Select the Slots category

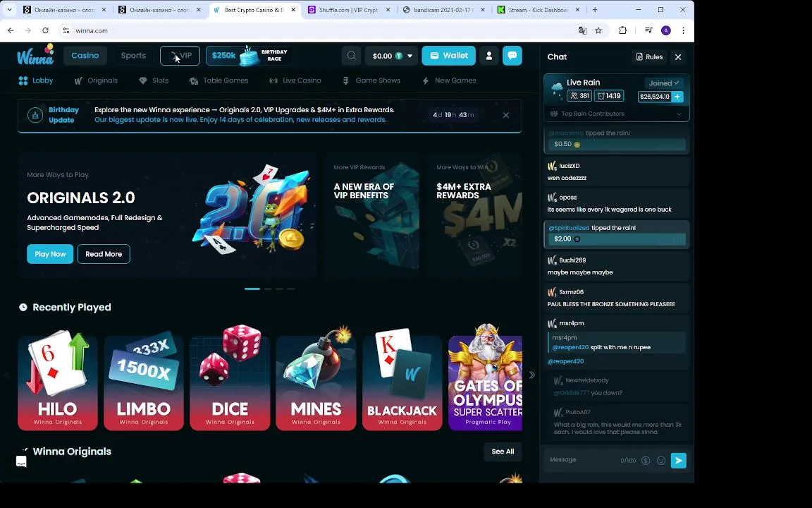[x=154, y=80]
